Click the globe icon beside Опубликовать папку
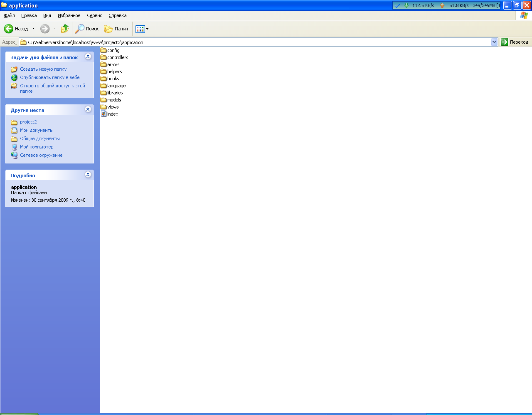The height and width of the screenshot is (415, 532). pyautogui.click(x=14, y=78)
